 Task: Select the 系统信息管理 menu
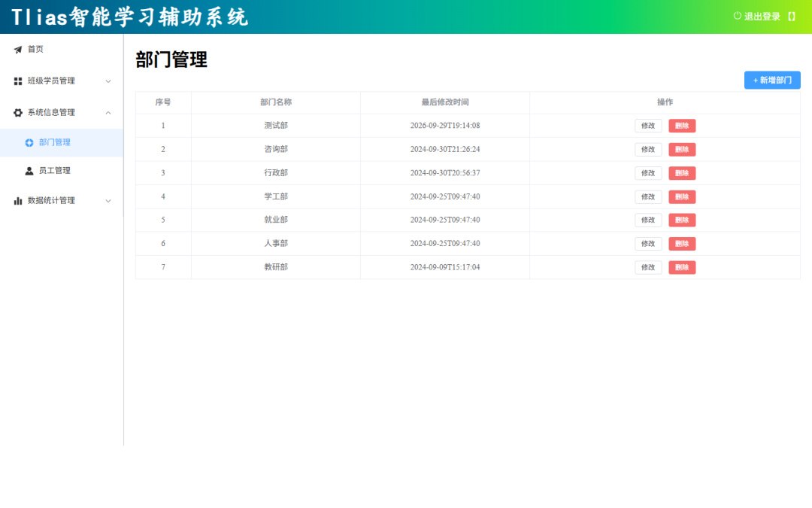pos(62,112)
